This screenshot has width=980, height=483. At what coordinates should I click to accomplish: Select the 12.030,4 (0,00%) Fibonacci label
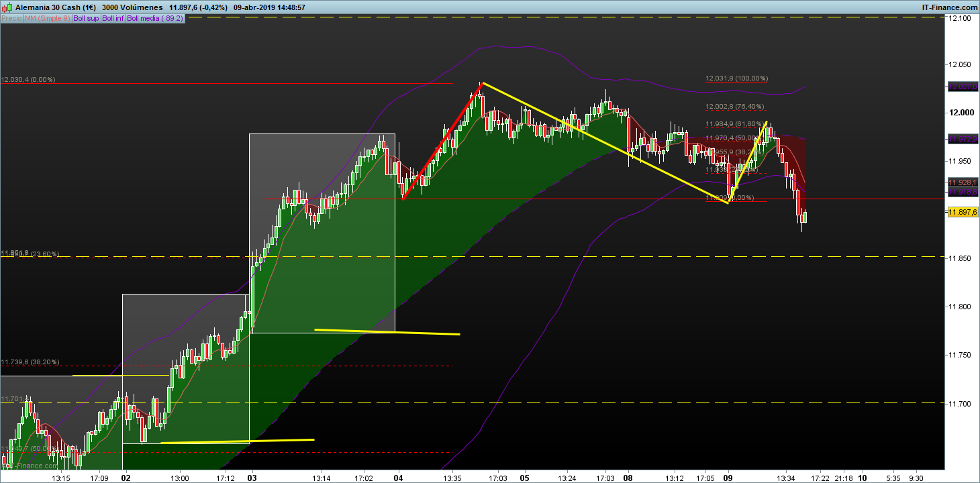click(x=28, y=80)
